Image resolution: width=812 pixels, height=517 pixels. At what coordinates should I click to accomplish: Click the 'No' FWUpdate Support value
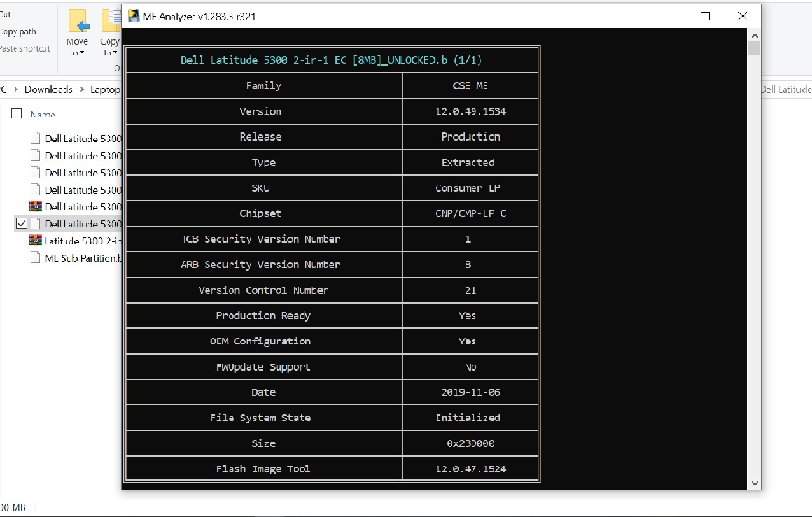470,367
